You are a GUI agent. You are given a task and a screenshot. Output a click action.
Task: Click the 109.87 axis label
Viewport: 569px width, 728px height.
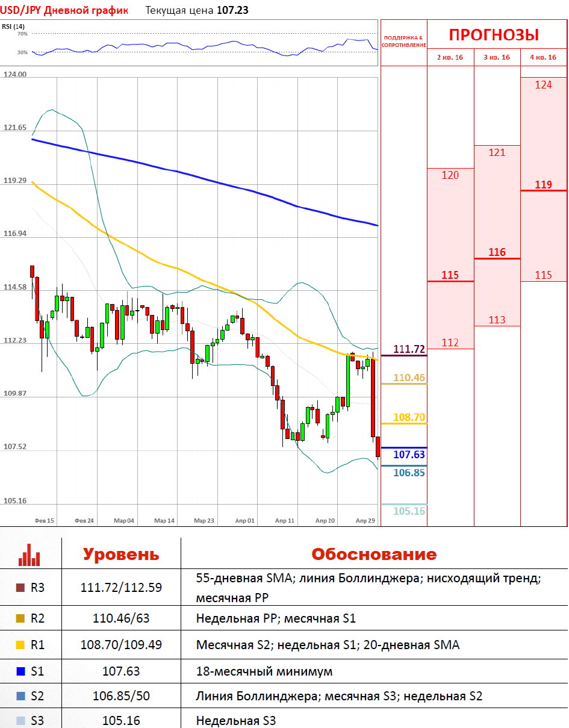click(x=15, y=393)
